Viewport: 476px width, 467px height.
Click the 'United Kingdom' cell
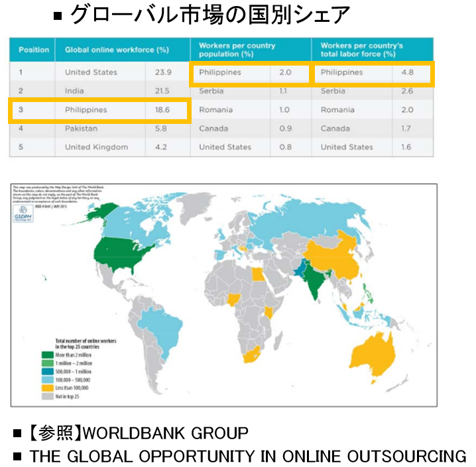[96, 147]
